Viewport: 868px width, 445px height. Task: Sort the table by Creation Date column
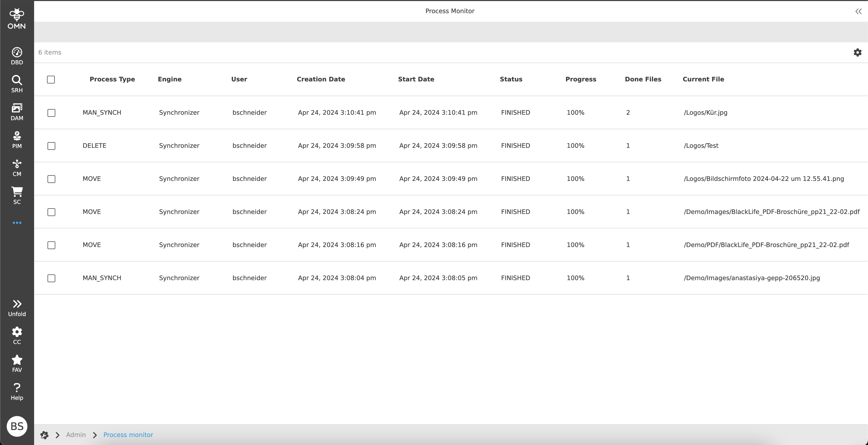click(320, 79)
